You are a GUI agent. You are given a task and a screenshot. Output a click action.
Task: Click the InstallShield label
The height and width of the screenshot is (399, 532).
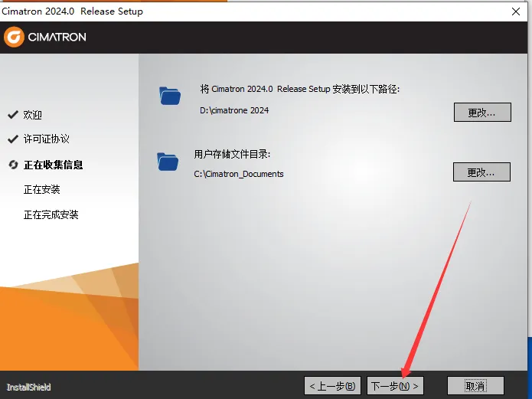[x=28, y=387]
